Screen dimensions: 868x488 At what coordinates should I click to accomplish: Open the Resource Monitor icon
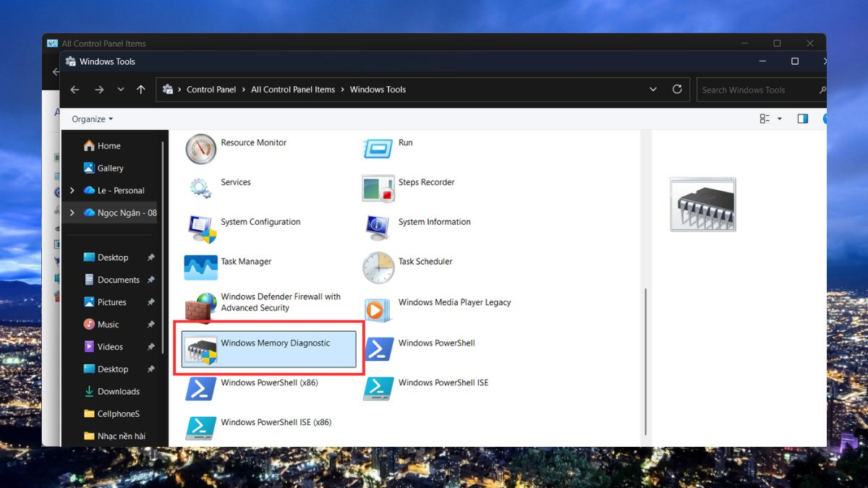(x=200, y=150)
